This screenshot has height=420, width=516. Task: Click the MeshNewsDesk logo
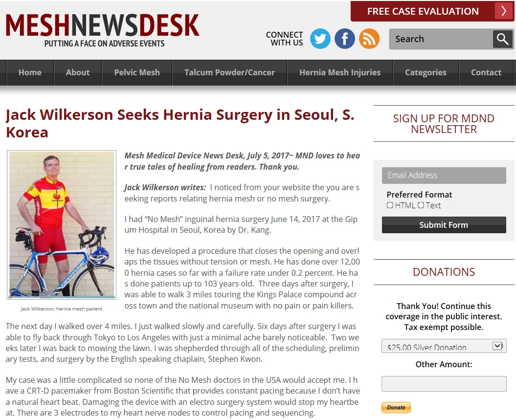pos(102,30)
